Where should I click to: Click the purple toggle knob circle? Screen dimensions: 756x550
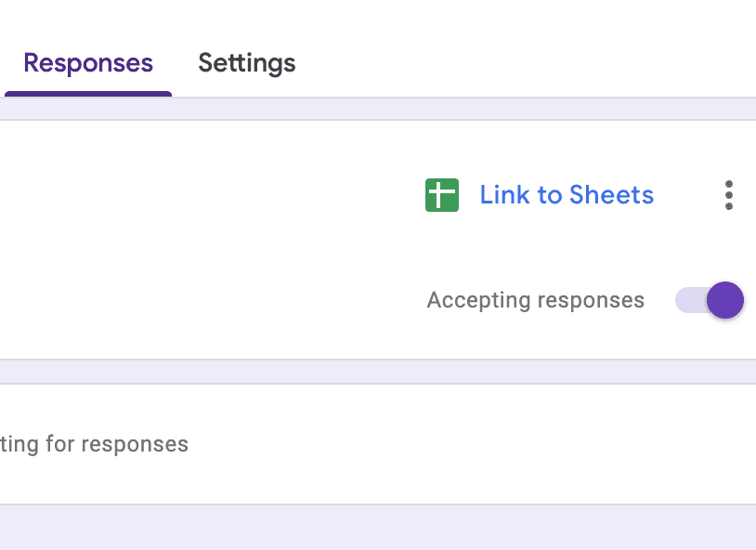[724, 300]
